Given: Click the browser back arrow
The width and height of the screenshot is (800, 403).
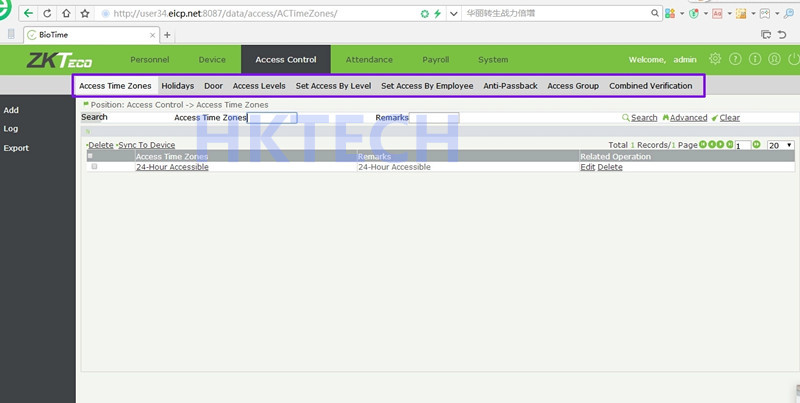Looking at the screenshot, I should [27, 14].
